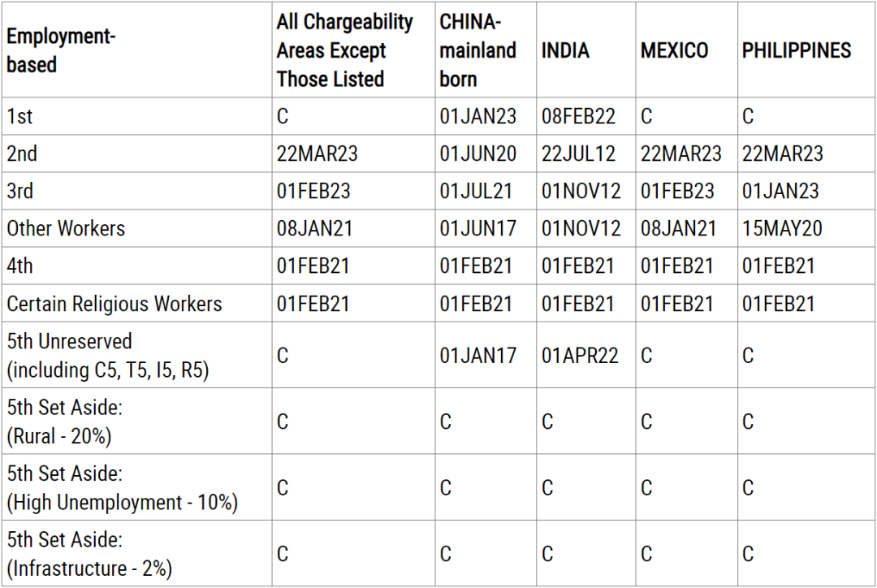
Task: Select the All Chargeability Areas column header
Action: coord(344,50)
